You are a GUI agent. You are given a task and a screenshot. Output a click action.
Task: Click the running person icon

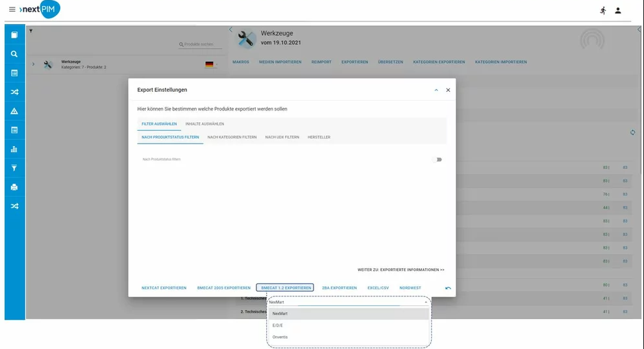point(603,10)
